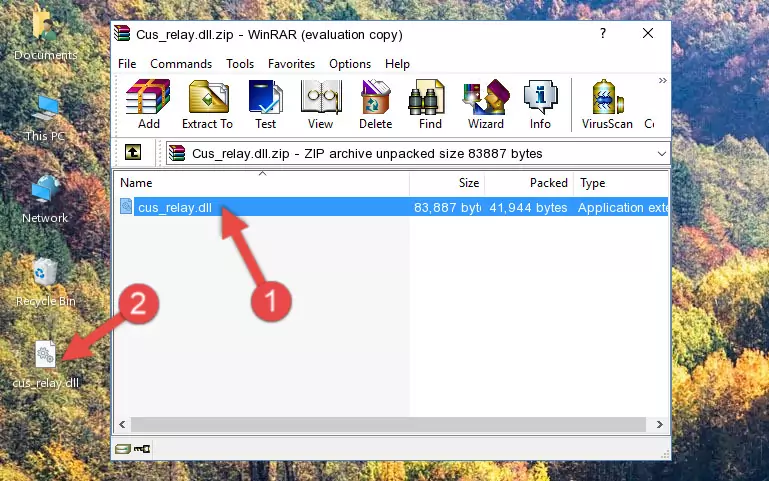This screenshot has height=481, width=769.
Task: Click the 83,887 bytes size cell
Action: 447,207
